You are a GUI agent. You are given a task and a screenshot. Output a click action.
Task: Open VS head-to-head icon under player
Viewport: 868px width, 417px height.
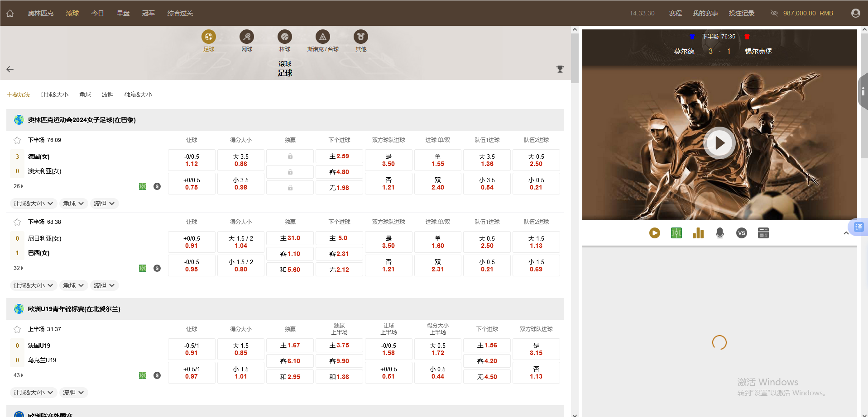click(742, 233)
